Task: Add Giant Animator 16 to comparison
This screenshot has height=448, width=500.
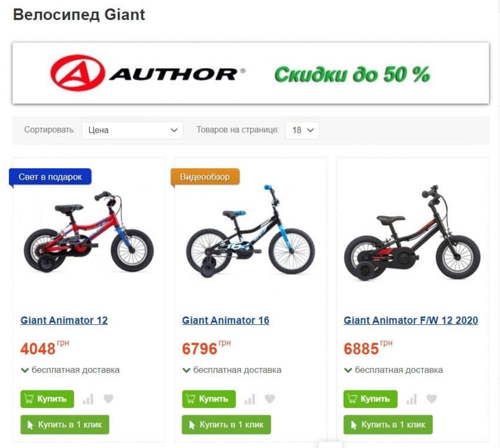Action: pyautogui.click(x=249, y=399)
